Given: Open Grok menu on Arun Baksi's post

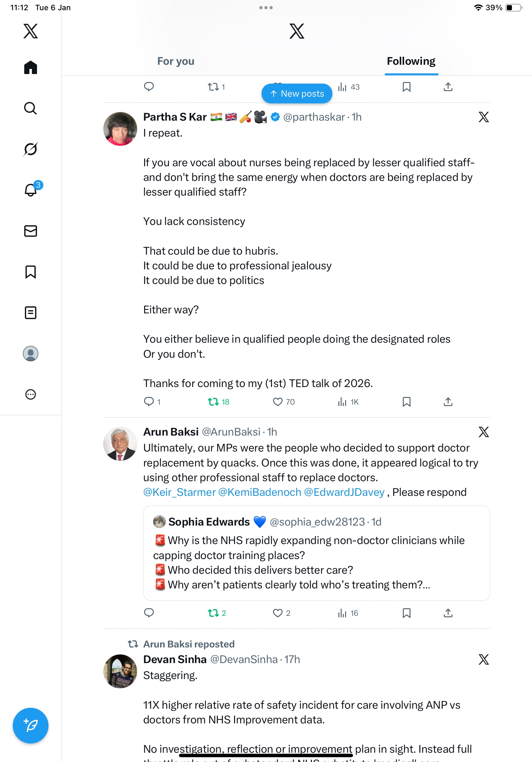Looking at the screenshot, I should click(484, 432).
